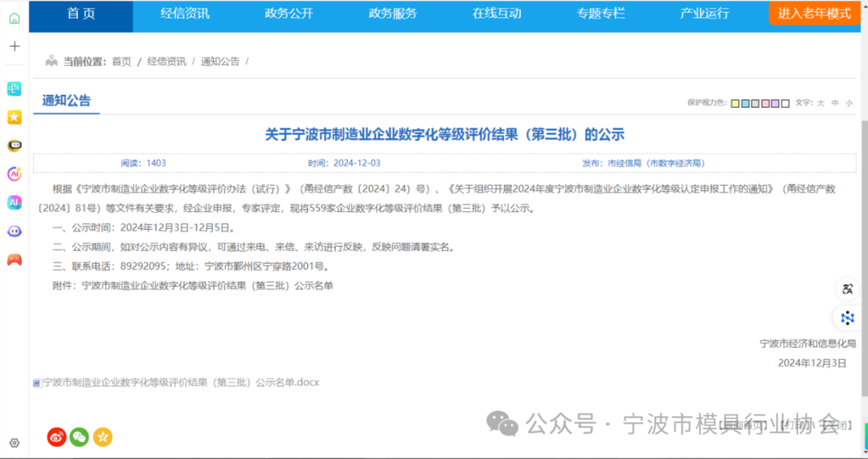The image size is (868, 459).
Task: Open the teal app icon in the sidebar
Action: (14, 88)
